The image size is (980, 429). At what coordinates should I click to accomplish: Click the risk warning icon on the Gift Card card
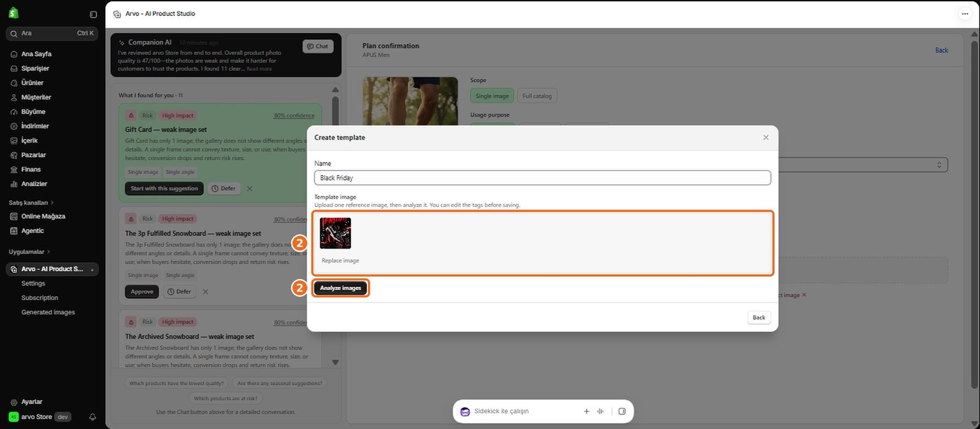pos(131,116)
